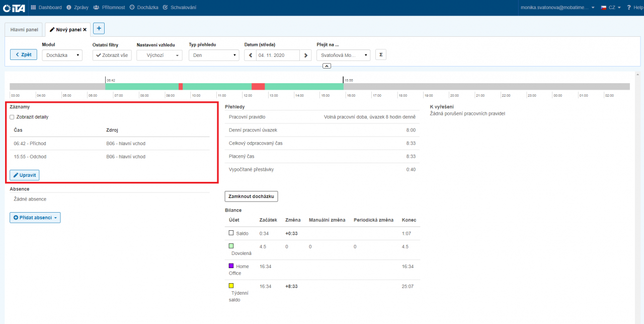Click the date field showing 04. 11. 2020
The height and width of the screenshot is (324, 644).
point(277,55)
